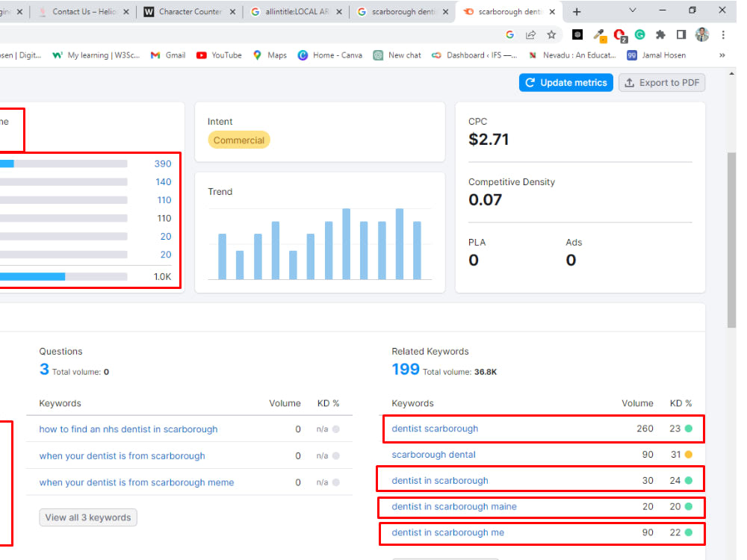The image size is (747, 560).
Task: Open the 'dentist scarborough' related keyword link
Action: pyautogui.click(x=435, y=428)
